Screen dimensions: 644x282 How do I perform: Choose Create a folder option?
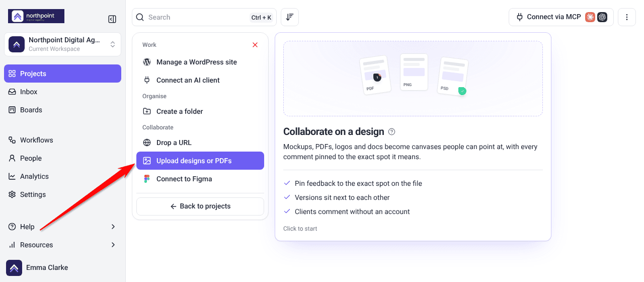click(200, 111)
